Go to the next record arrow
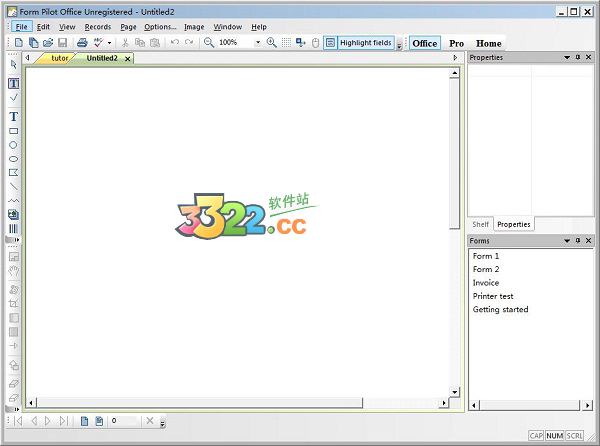 48,421
